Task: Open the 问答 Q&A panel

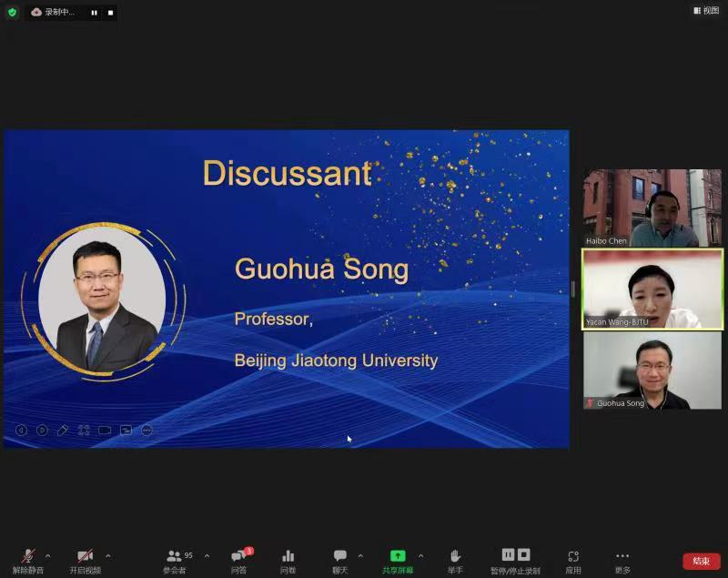Action: pos(239,561)
